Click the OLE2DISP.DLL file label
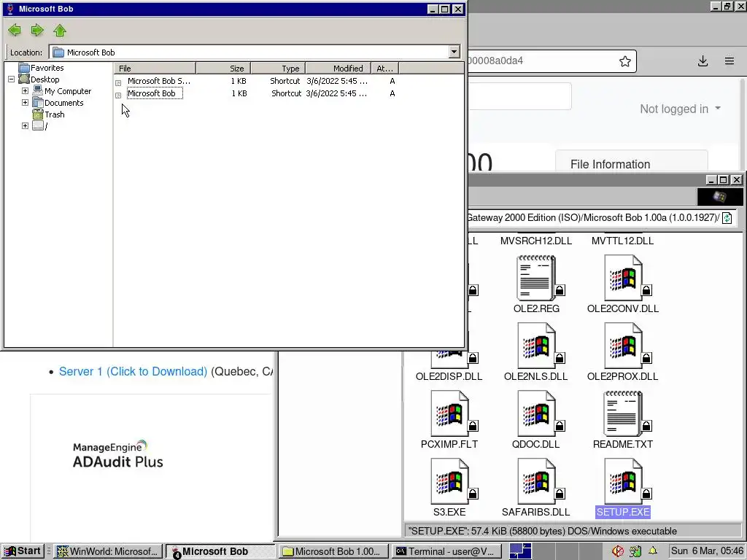 click(x=449, y=376)
